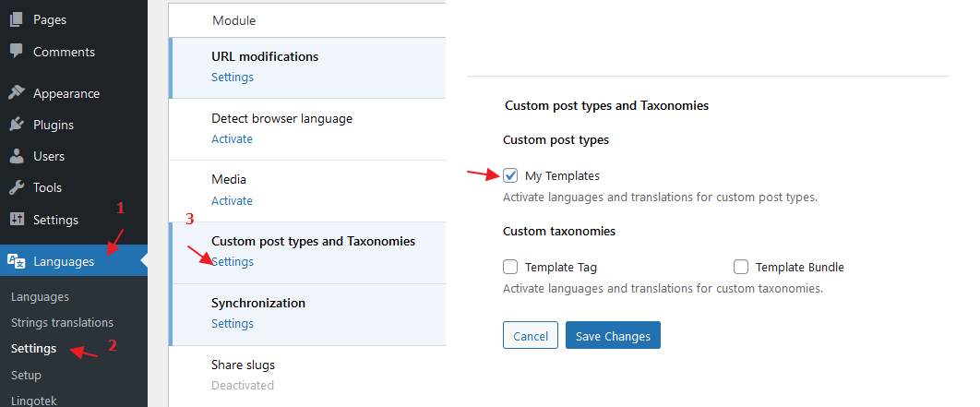Open the Setup submenu item
Screen dimensions: 980x407
click(26, 375)
